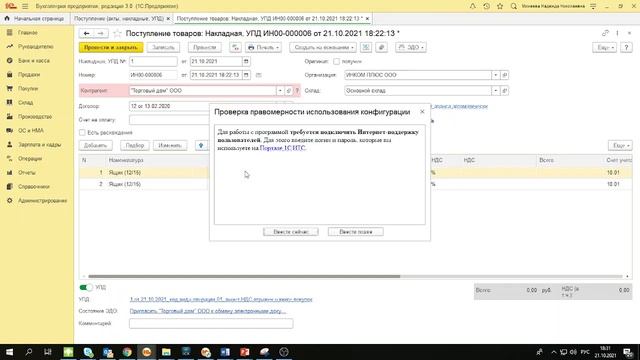Open File Explorer from the taskbar

(166, 352)
